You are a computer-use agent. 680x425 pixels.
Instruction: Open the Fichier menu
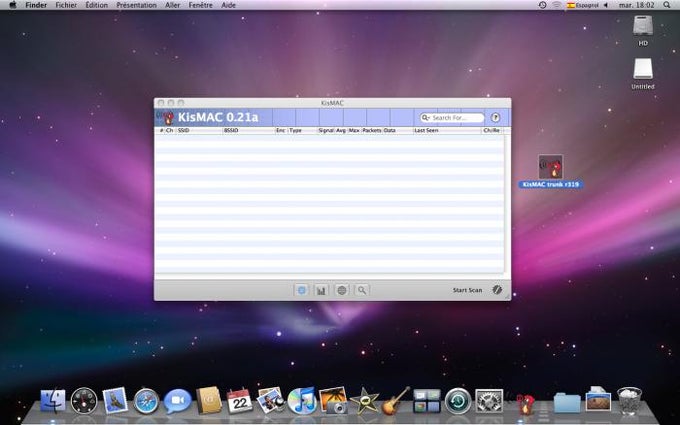66,5
